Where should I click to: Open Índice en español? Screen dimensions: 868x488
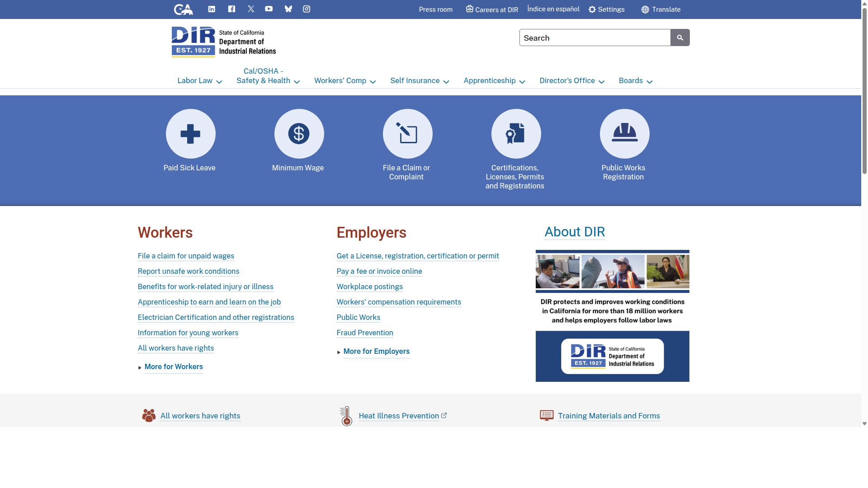coord(553,9)
